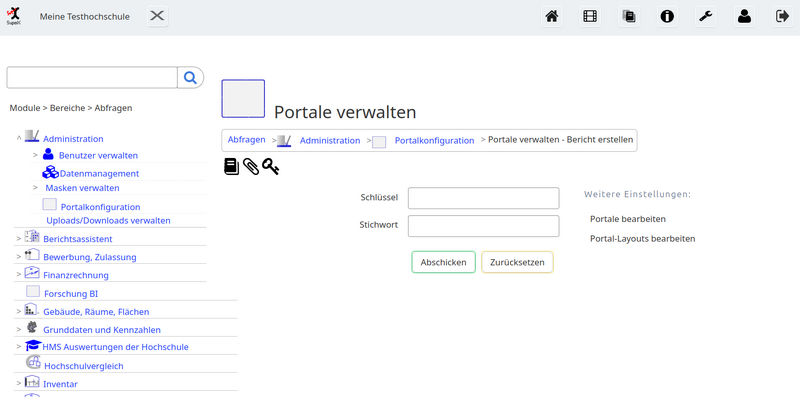
Task: Submit the form with Abschicken
Action: click(443, 262)
